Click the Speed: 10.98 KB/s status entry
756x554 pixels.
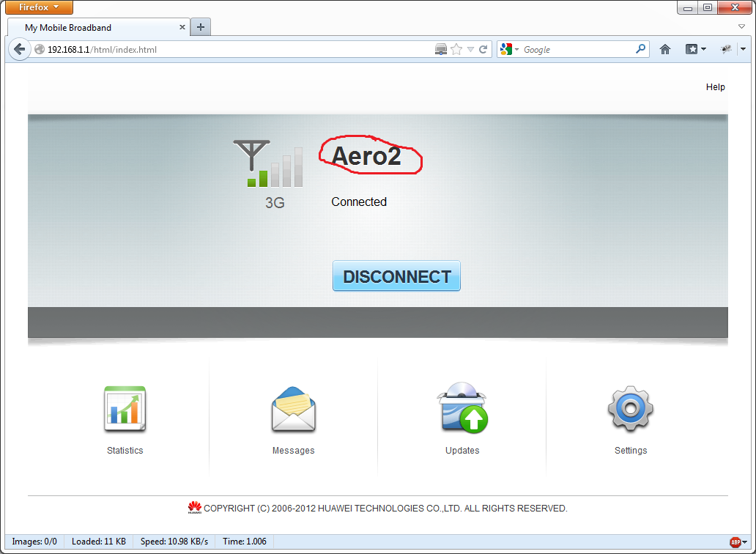[174, 542]
